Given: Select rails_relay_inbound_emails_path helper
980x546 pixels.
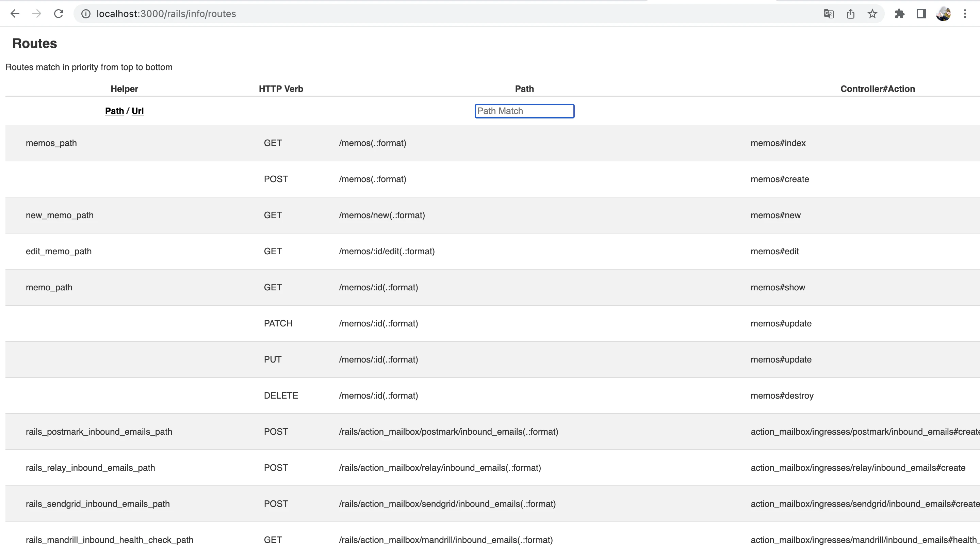Looking at the screenshot, I should [x=91, y=468].
